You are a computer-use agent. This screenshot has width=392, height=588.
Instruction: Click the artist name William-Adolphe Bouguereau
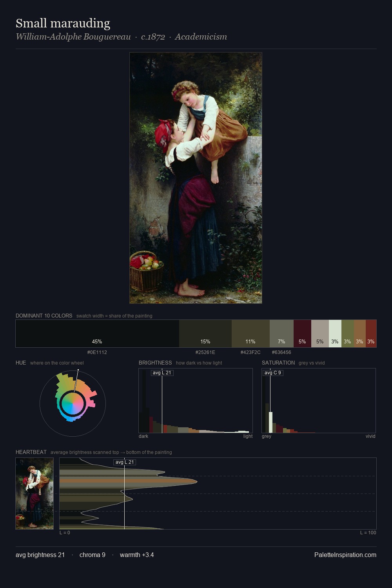click(x=73, y=37)
